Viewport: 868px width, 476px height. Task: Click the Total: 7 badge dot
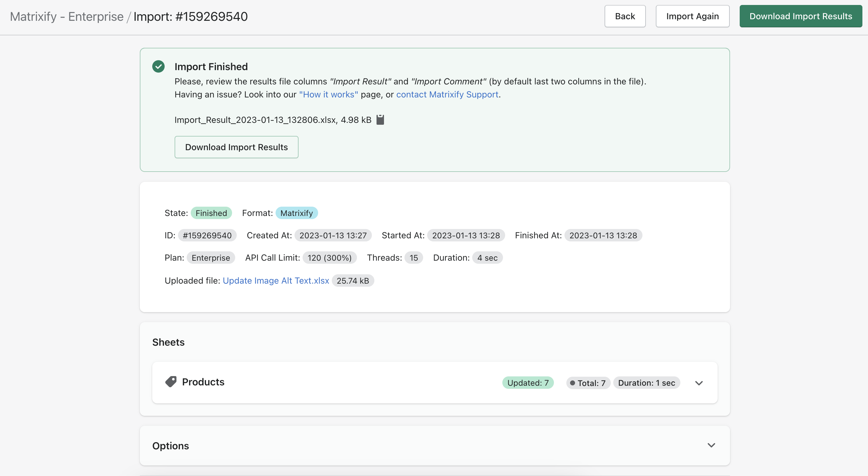pyautogui.click(x=572, y=383)
